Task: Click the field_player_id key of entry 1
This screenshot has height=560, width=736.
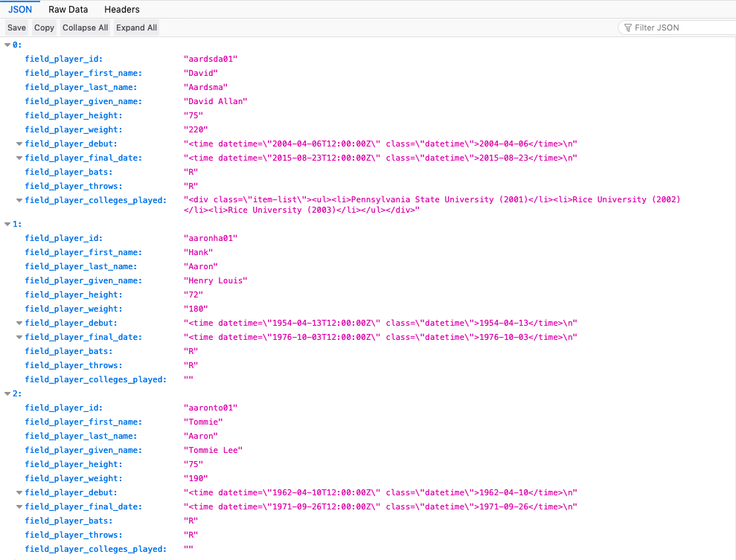Action: pyautogui.click(x=63, y=237)
